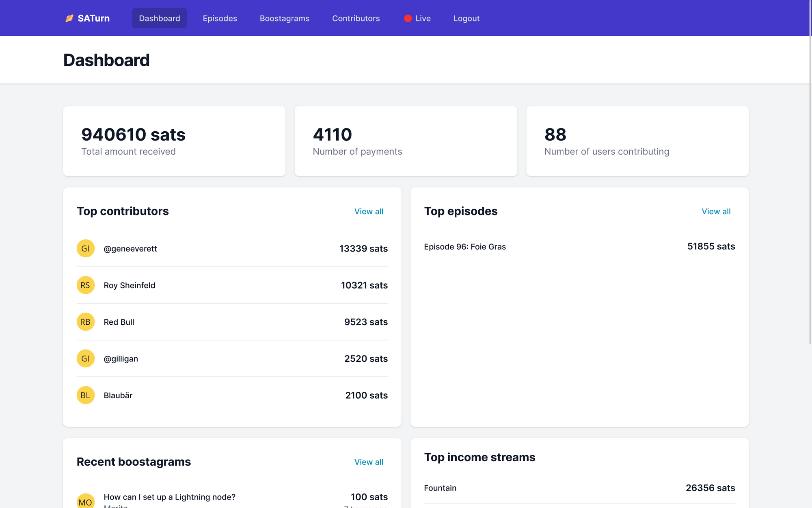This screenshot has width=812, height=508.
Task: Open the Dashboard nav tab
Action: [x=160, y=18]
